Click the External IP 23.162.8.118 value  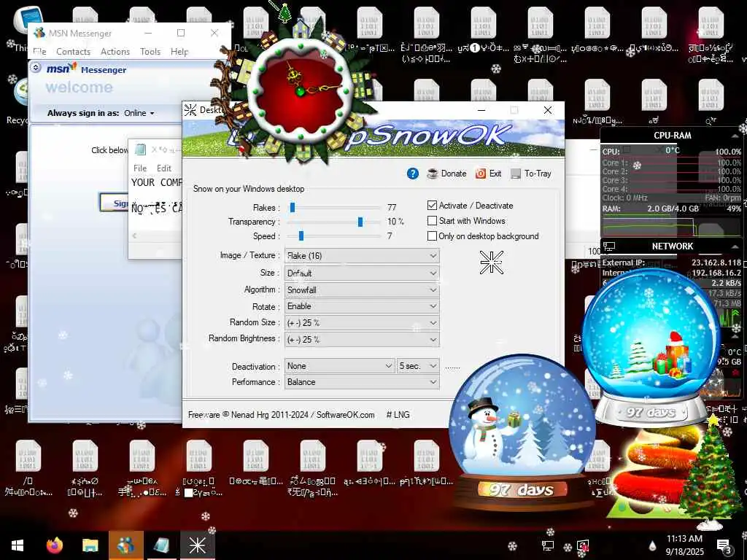coord(716,262)
